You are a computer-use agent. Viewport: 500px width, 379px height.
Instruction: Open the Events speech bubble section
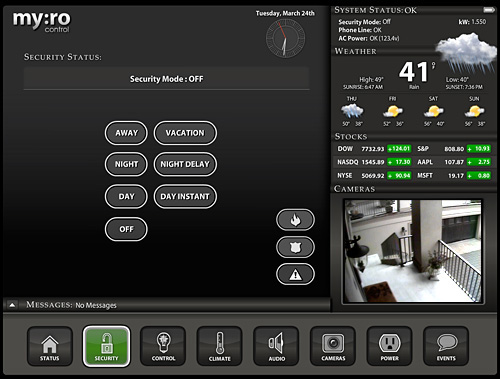(x=446, y=346)
